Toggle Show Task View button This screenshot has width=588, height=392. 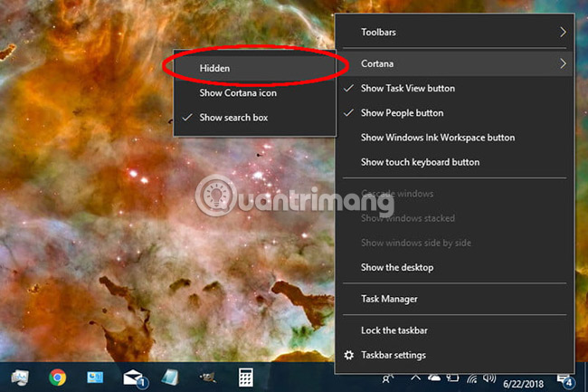[454, 88]
